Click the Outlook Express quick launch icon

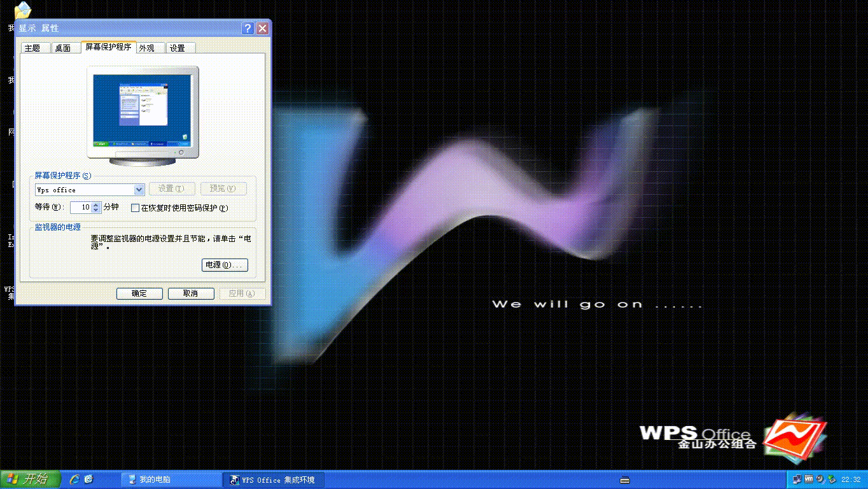88,479
